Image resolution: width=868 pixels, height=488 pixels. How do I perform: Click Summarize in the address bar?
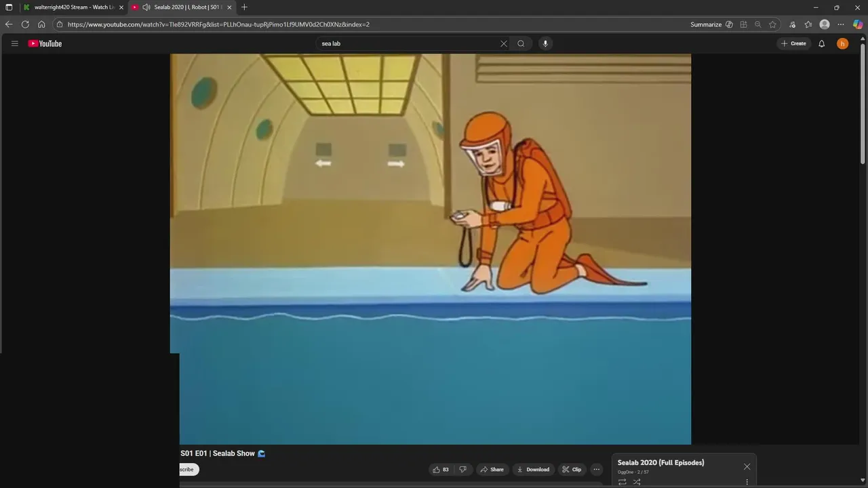pos(706,24)
